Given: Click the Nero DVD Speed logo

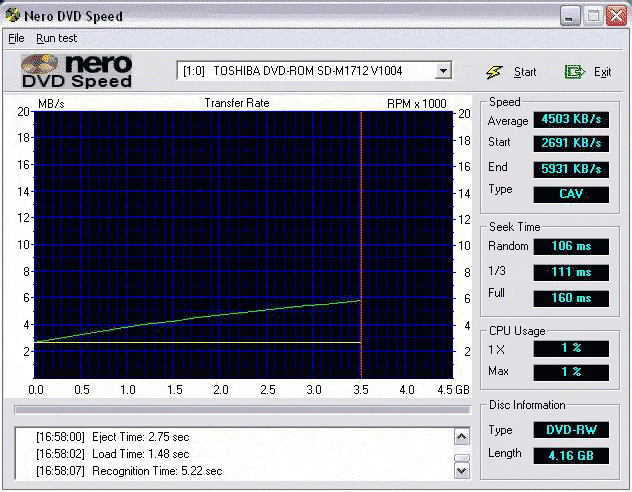Looking at the screenshot, I should click(x=77, y=71).
